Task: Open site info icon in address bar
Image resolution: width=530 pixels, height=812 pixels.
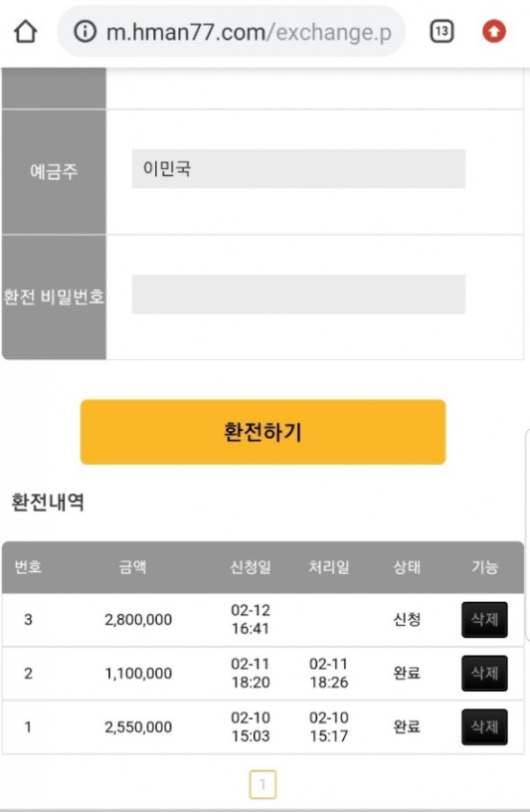Action: point(85,32)
